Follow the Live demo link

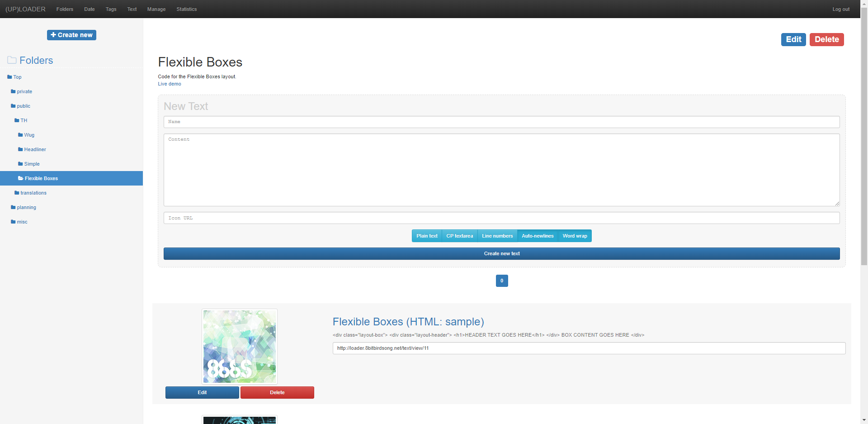tap(170, 84)
